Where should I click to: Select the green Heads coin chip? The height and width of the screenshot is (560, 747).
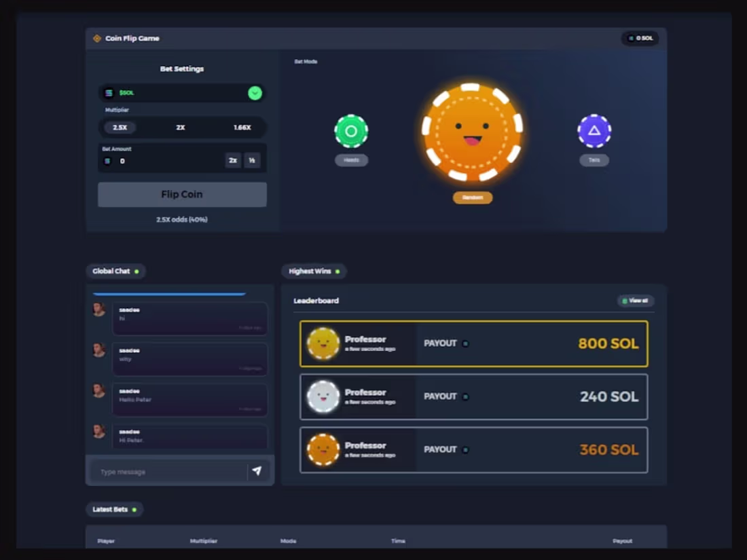(351, 132)
